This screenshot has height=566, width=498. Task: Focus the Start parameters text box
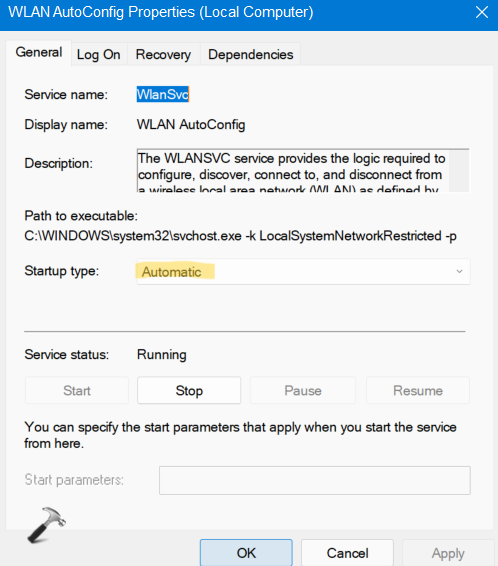[315, 480]
